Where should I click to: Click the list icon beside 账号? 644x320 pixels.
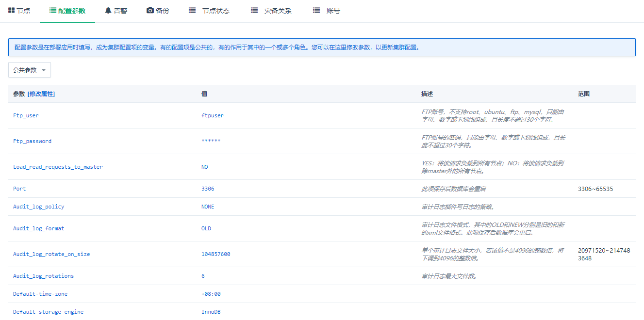click(x=316, y=10)
